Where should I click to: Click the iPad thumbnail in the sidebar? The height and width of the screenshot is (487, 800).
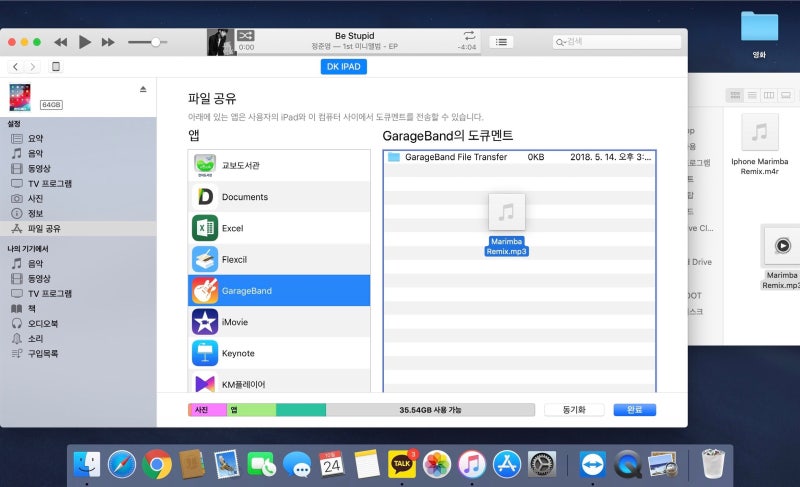(x=20, y=97)
